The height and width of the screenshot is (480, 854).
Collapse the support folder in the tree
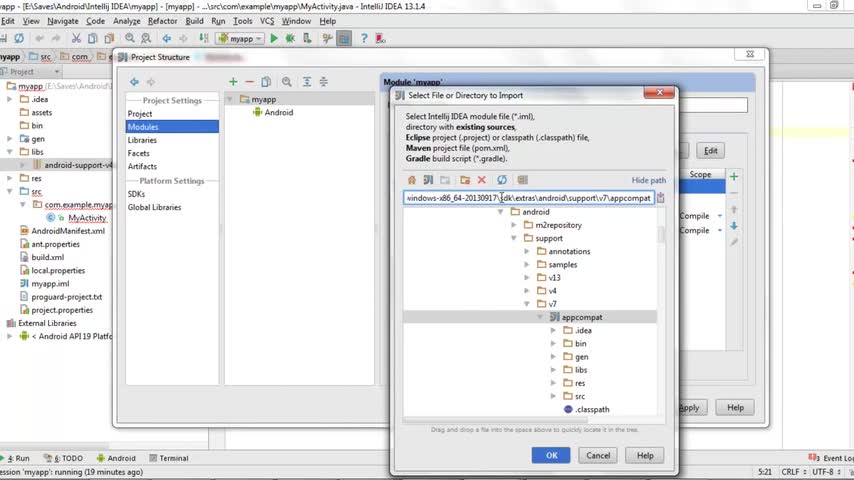[514, 238]
